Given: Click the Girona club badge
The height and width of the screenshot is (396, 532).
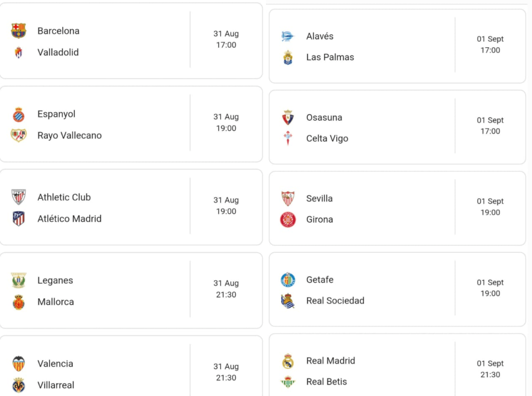Looking at the screenshot, I should pos(288,220).
